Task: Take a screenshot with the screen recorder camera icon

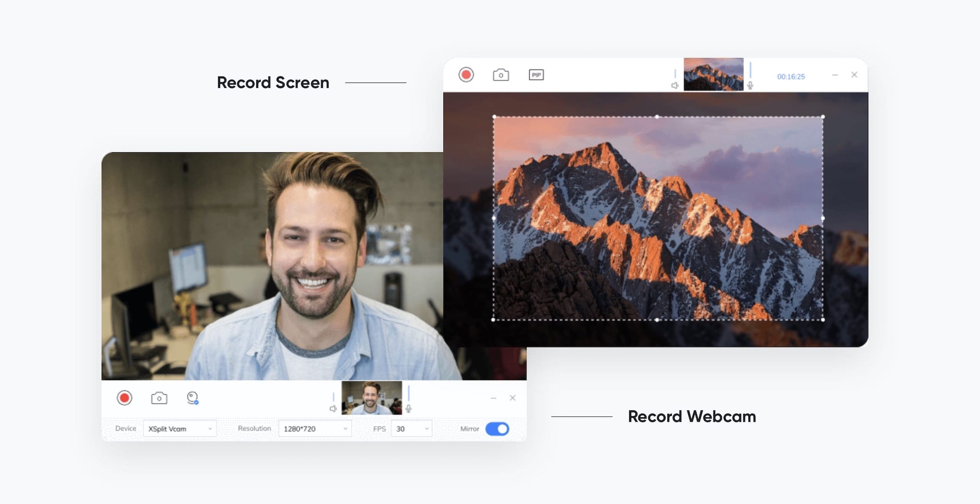Action: tap(501, 75)
